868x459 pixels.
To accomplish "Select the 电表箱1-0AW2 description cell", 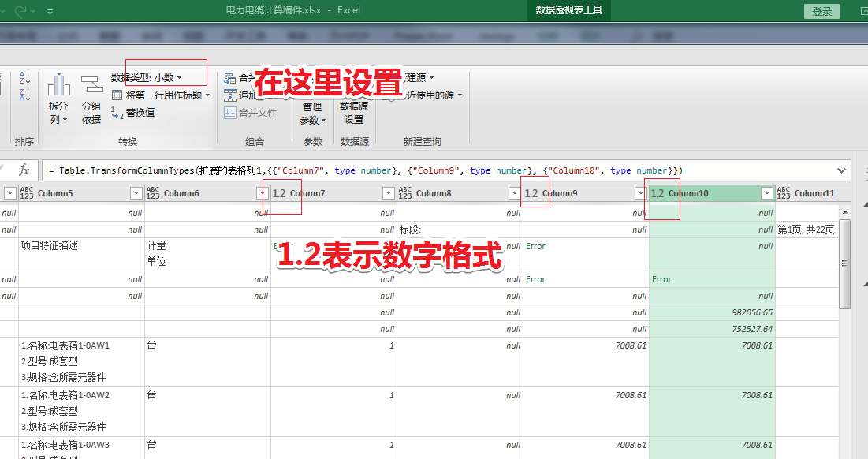I will pyautogui.click(x=81, y=412).
